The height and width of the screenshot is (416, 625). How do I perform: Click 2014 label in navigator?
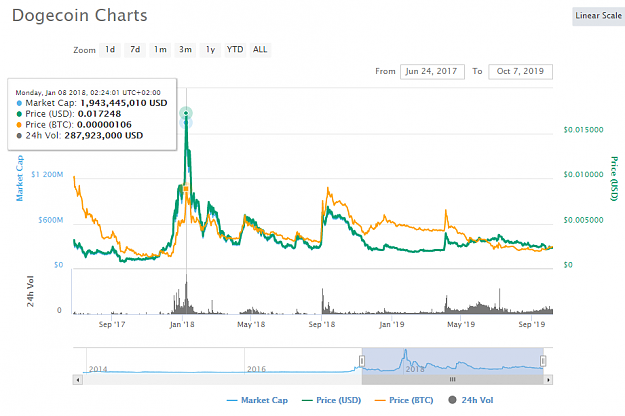[98, 369]
